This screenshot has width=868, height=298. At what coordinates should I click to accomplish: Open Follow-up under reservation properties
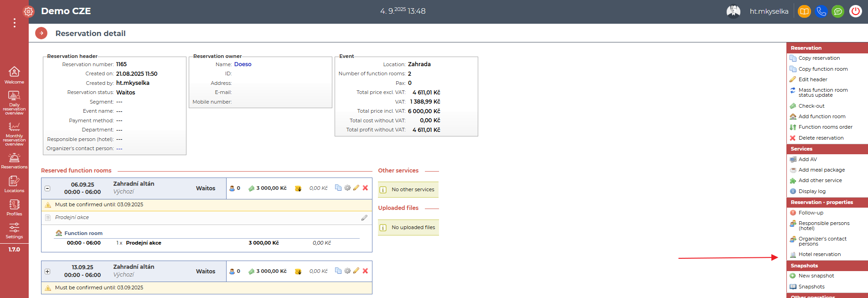click(x=811, y=213)
